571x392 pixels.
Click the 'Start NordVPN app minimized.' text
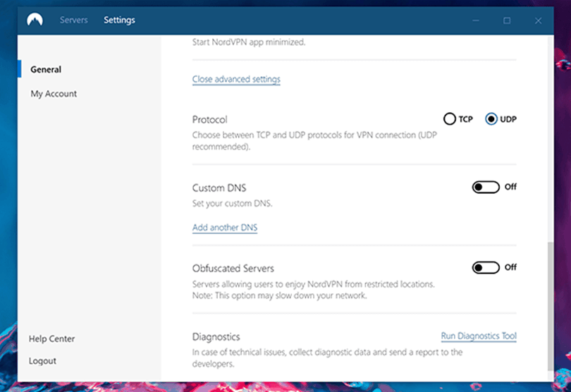click(249, 42)
